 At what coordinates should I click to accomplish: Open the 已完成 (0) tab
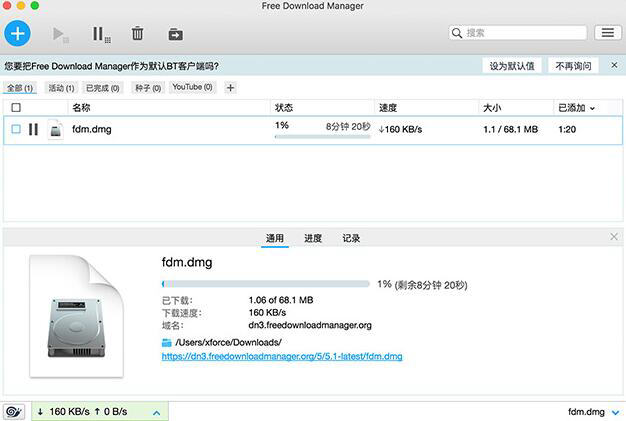103,88
